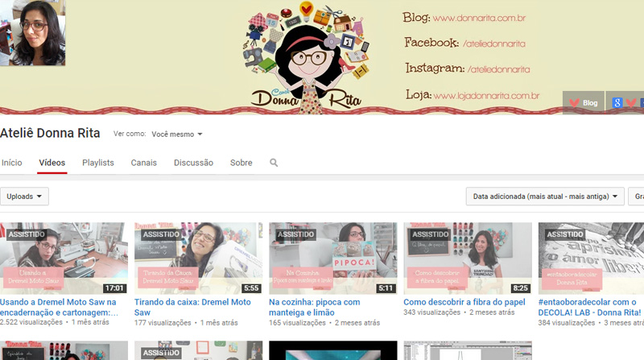The width and height of the screenshot is (644, 360).
Task: Click the 17:01 Dremel Moto Saw thumbnail
Action: (64, 258)
